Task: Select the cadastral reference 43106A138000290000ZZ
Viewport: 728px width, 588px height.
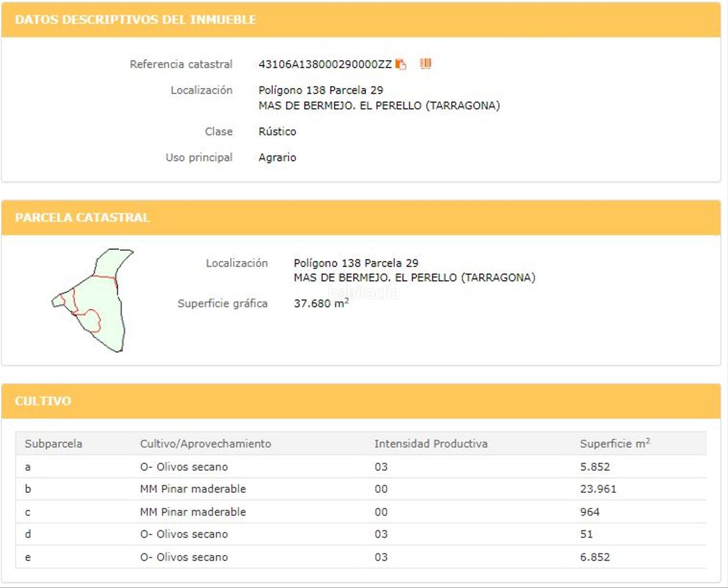Action: 325,64
